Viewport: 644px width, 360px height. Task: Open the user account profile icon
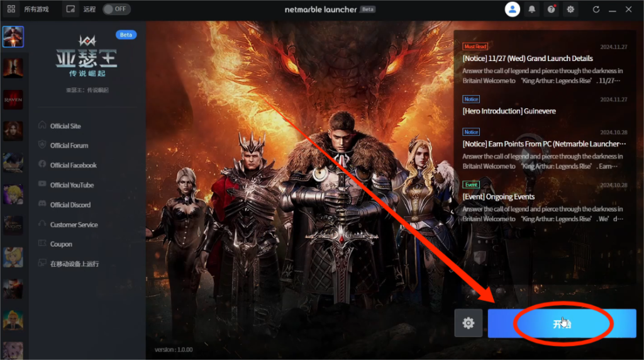pos(513,9)
